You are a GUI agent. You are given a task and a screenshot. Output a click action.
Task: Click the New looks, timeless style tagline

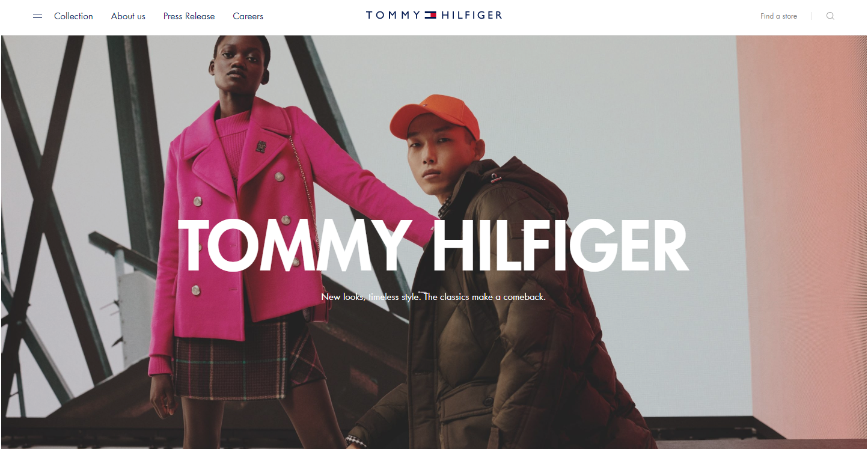coord(433,297)
